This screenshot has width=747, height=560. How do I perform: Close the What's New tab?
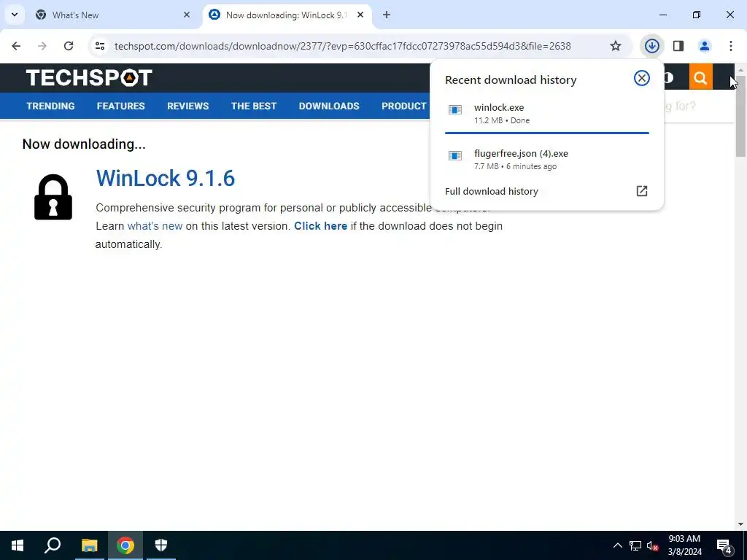click(x=187, y=15)
